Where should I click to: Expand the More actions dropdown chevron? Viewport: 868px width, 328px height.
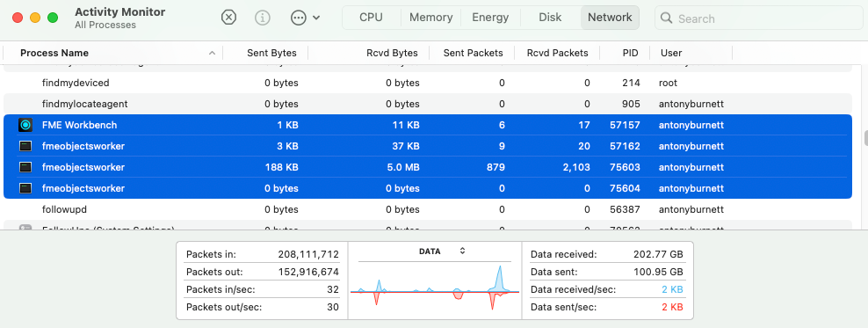pos(316,18)
